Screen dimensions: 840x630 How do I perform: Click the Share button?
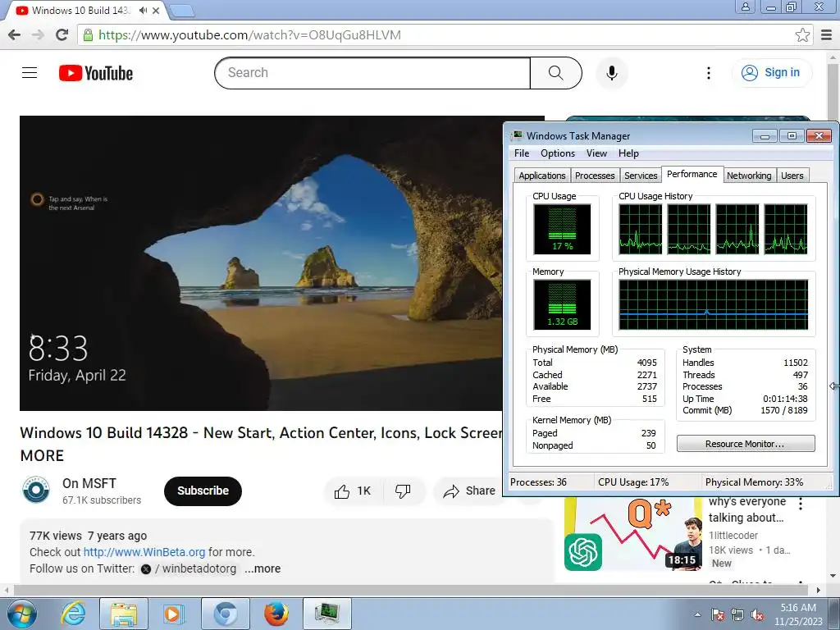pyautogui.click(x=470, y=491)
